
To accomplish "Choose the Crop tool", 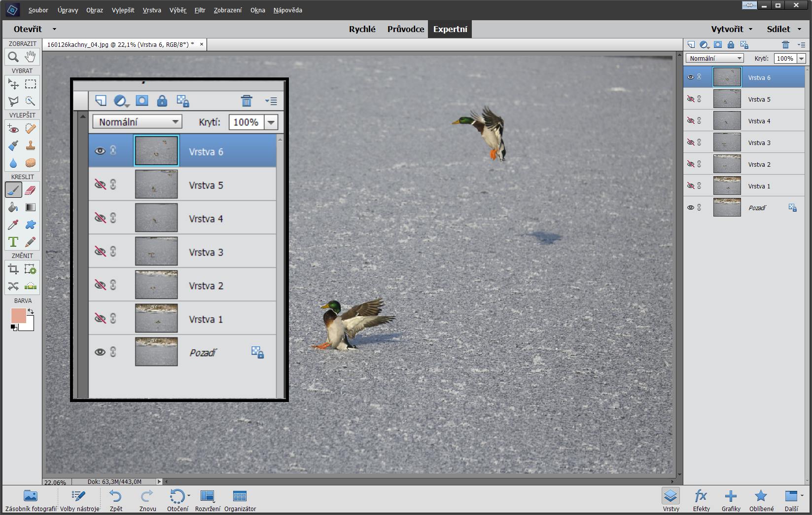I will (13, 269).
